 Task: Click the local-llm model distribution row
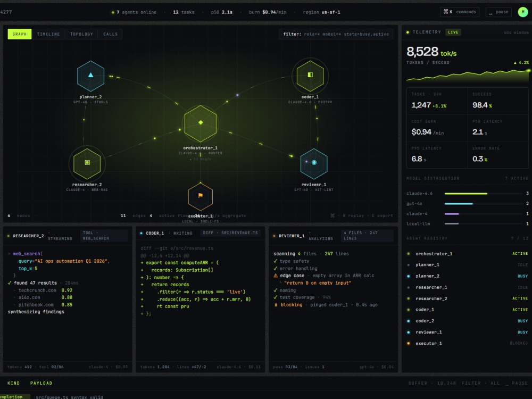(468, 223)
